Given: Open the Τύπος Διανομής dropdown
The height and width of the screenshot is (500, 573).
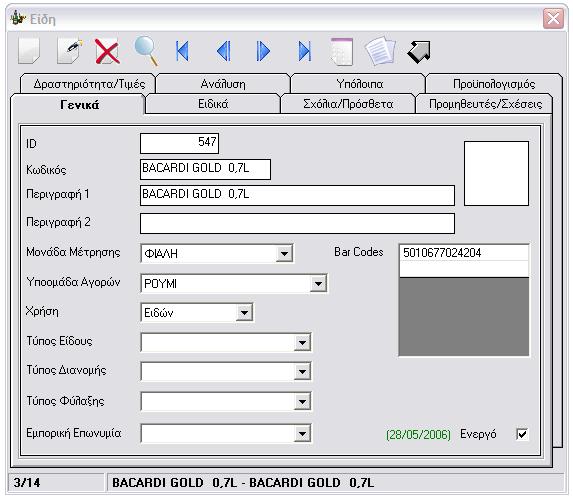Looking at the screenshot, I should (302, 372).
